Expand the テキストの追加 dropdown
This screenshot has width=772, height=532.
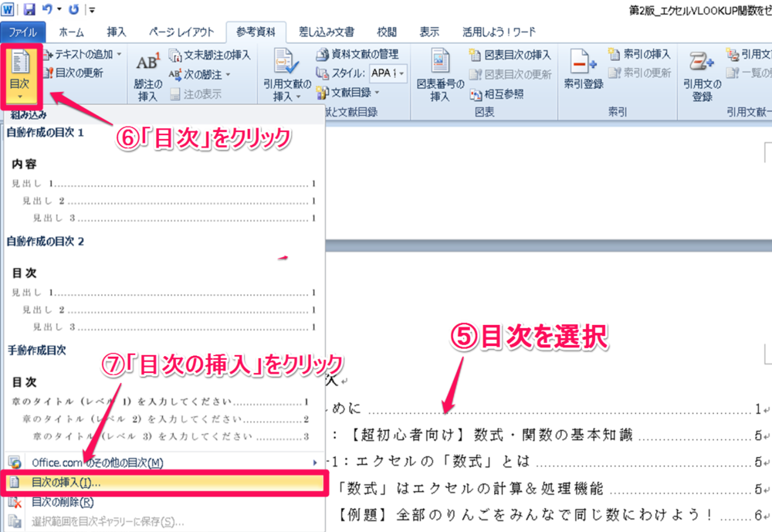(81, 54)
